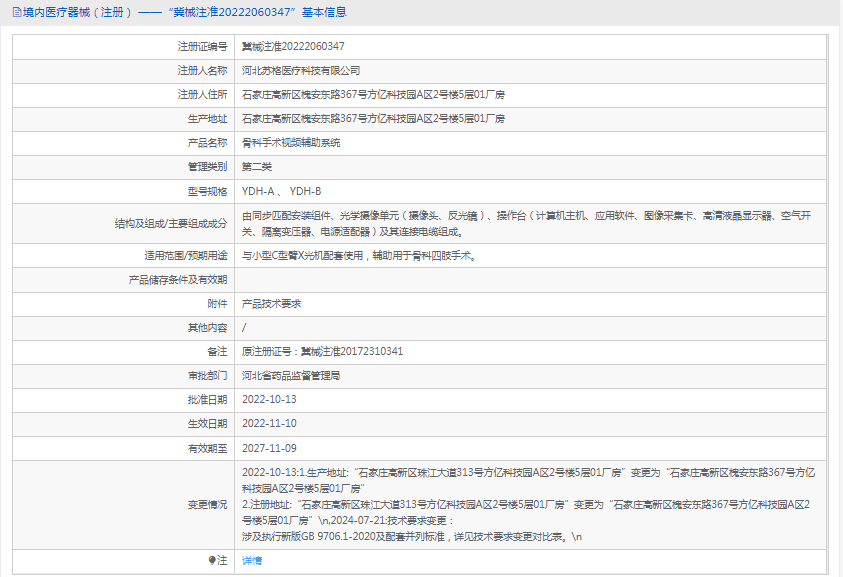Viewport: 843px width, 577px height.
Task: Click the 有效期至 label
Action: [x=207, y=448]
